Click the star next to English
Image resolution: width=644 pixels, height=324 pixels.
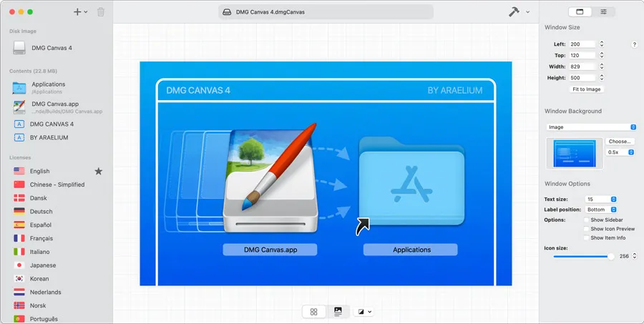(x=99, y=172)
